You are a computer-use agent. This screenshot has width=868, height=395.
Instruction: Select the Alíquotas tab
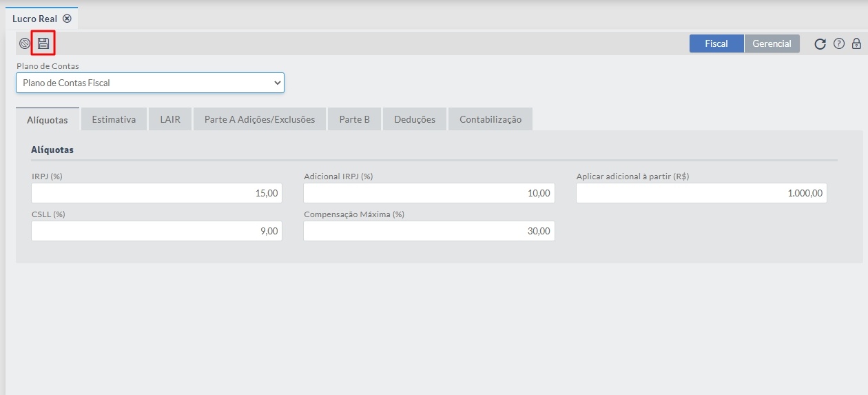[x=48, y=120]
